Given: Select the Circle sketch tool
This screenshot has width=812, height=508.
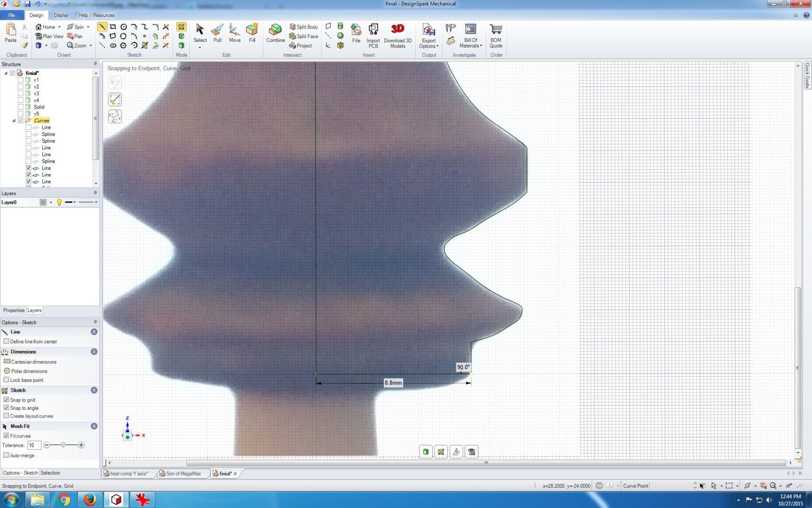Looking at the screenshot, I should point(124,27).
